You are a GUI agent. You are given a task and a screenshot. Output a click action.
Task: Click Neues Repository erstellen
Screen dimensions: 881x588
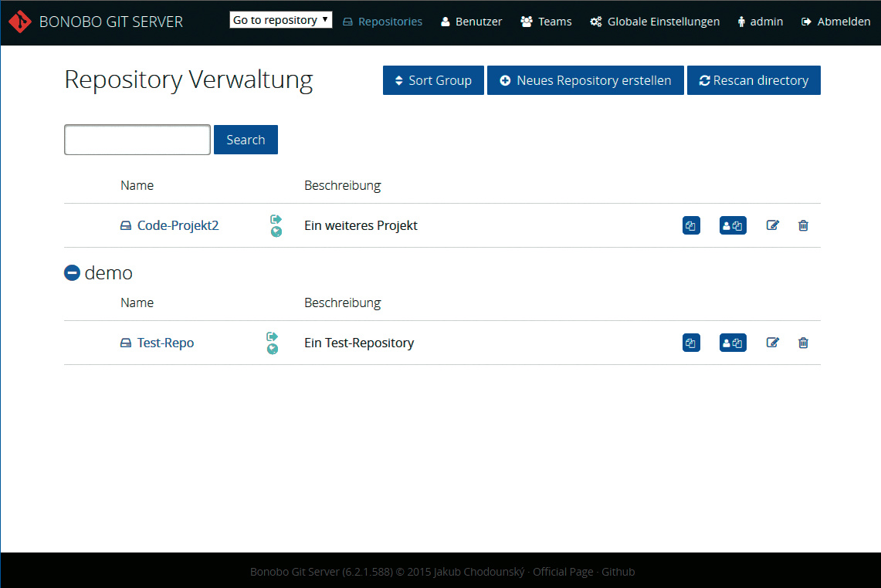(x=585, y=80)
